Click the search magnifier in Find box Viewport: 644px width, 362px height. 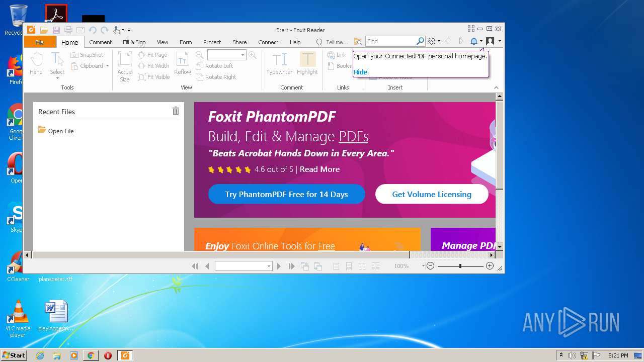(420, 41)
